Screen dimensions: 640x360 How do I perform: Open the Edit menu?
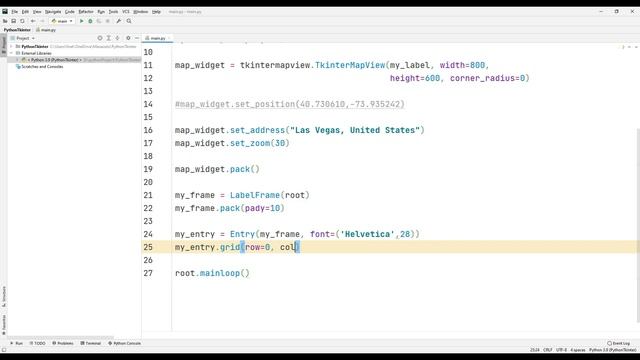point(25,12)
